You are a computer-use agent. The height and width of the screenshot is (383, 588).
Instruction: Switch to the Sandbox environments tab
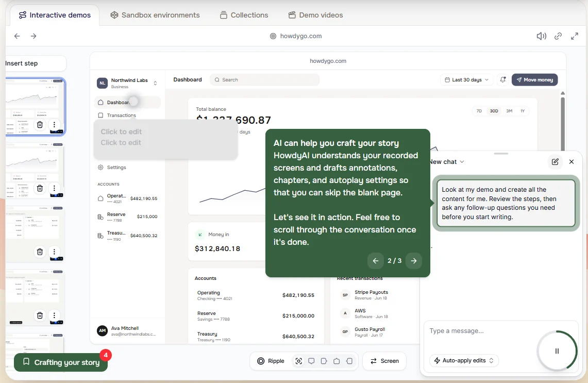(155, 15)
